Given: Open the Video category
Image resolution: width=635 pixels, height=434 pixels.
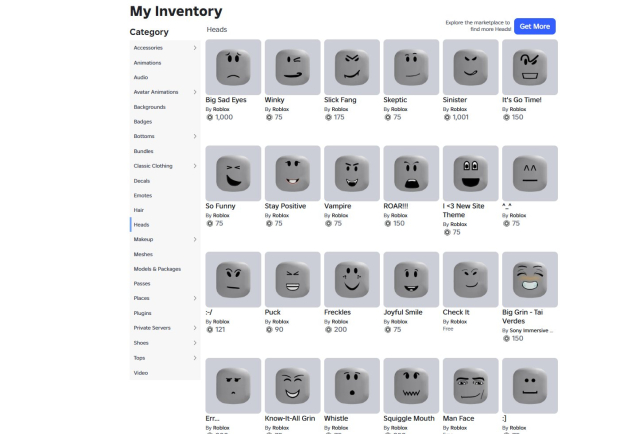Looking at the screenshot, I should pos(141,373).
